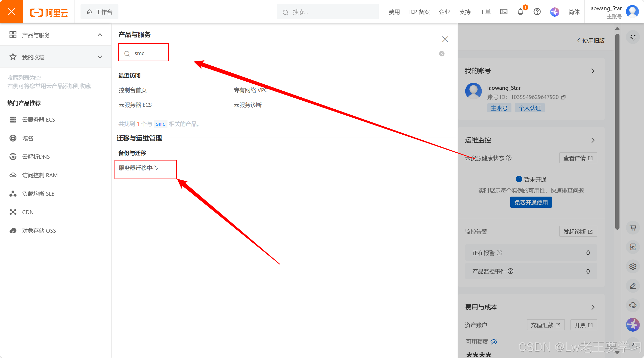Click the right panel vertical scrollbar
Viewport: 644px width, 358px height.
[x=617, y=131]
